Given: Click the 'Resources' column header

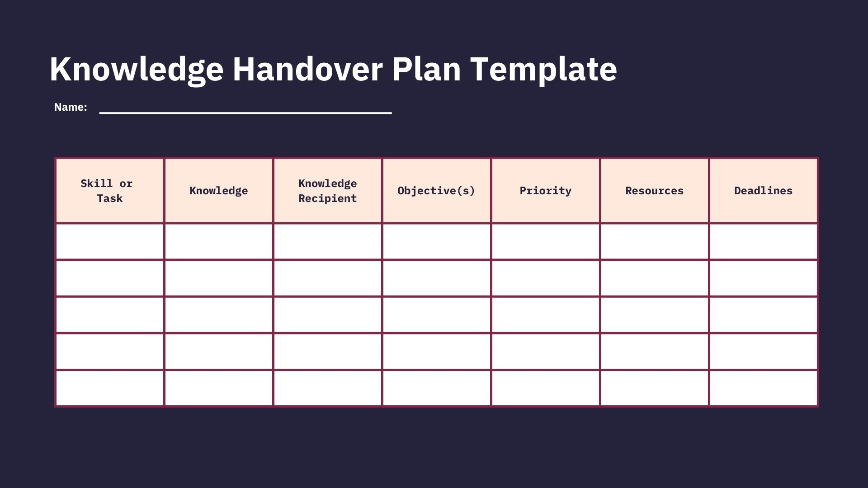Looking at the screenshot, I should (x=654, y=190).
